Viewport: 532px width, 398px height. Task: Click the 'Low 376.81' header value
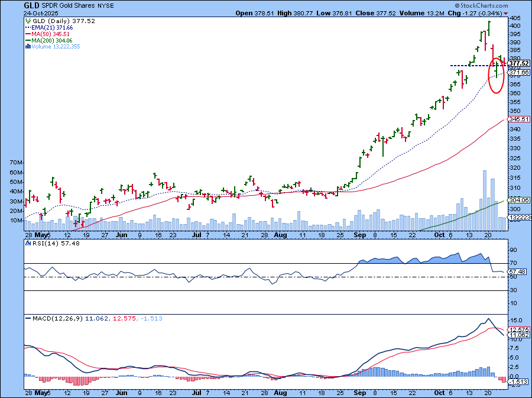[334, 13]
